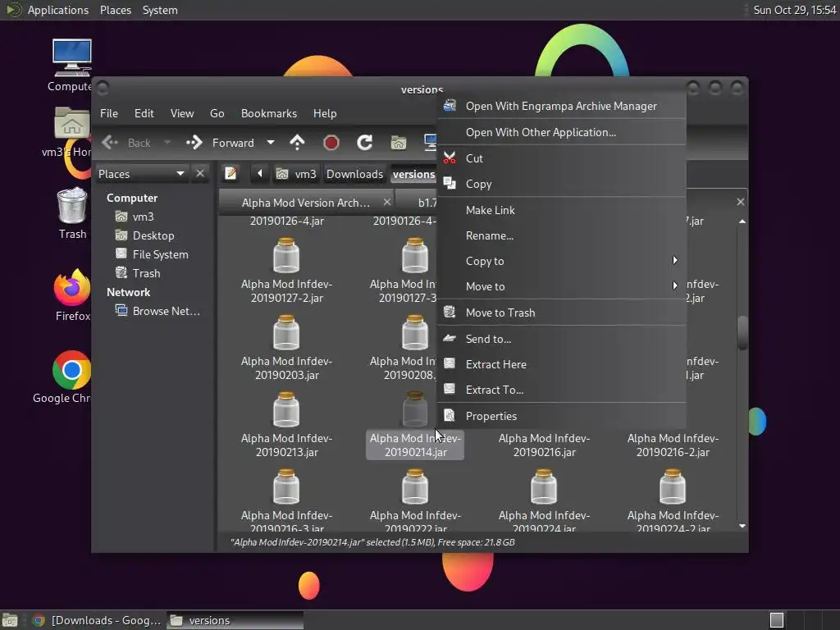Go up to the parent folder
The height and width of the screenshot is (630, 840).
[x=297, y=143]
